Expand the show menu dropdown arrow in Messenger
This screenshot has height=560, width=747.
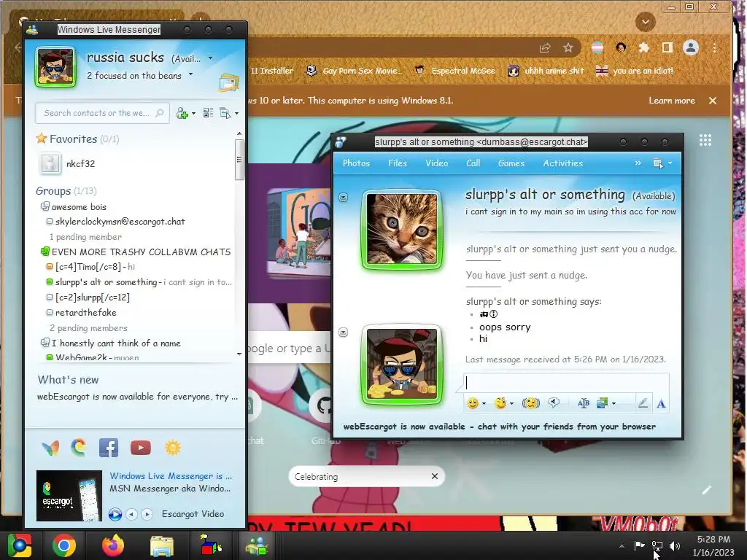click(236, 114)
